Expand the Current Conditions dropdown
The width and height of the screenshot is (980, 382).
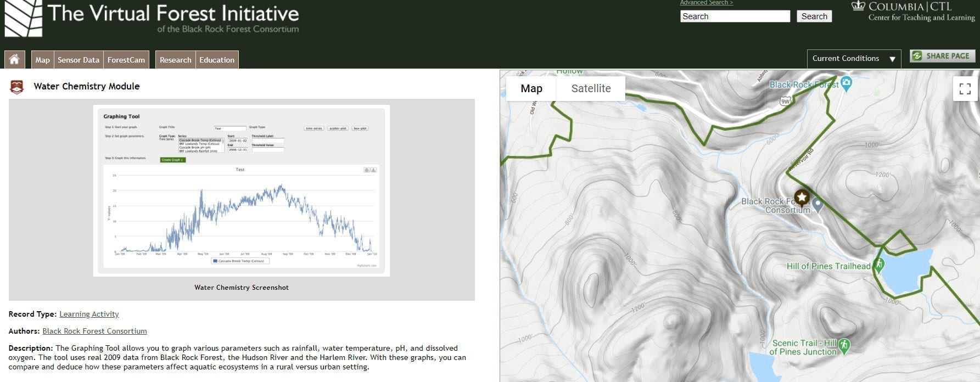pyautogui.click(x=854, y=59)
